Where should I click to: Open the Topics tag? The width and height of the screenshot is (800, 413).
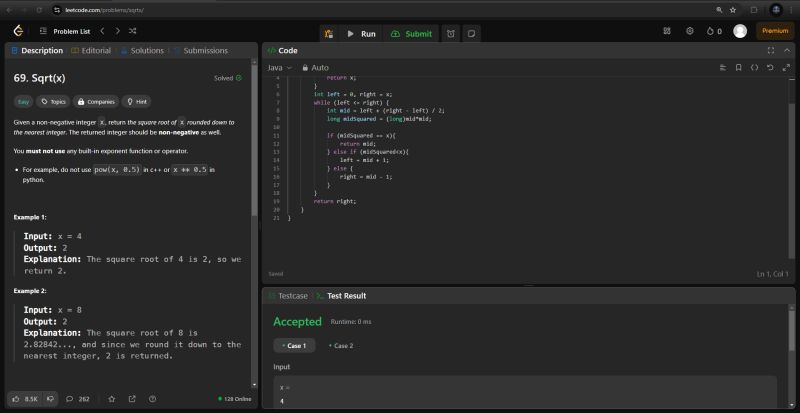54,102
